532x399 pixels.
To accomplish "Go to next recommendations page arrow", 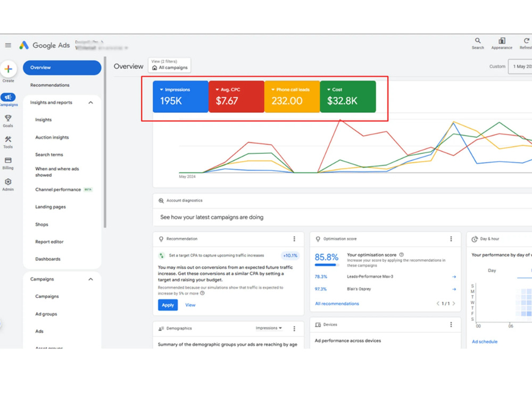I will pos(454,304).
